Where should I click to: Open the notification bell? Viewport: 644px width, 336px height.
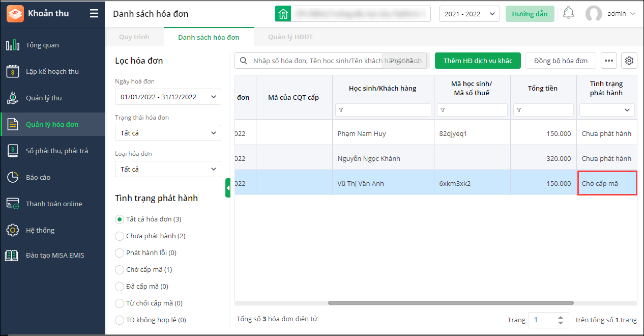(x=569, y=13)
